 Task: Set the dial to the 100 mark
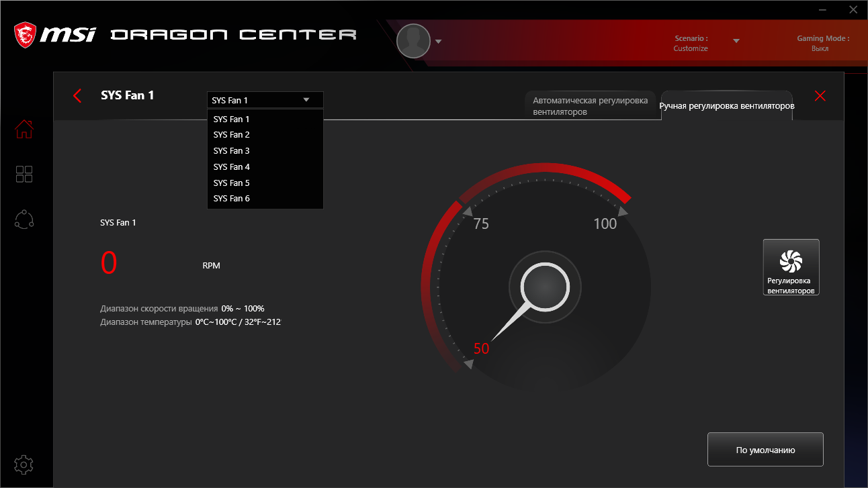pos(605,224)
